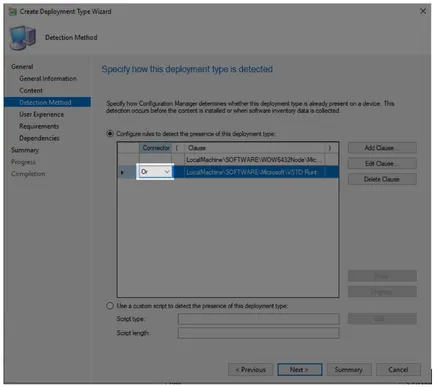Click the computer icon beside Detection Method
This screenshot has height=387, width=433.
23,38
